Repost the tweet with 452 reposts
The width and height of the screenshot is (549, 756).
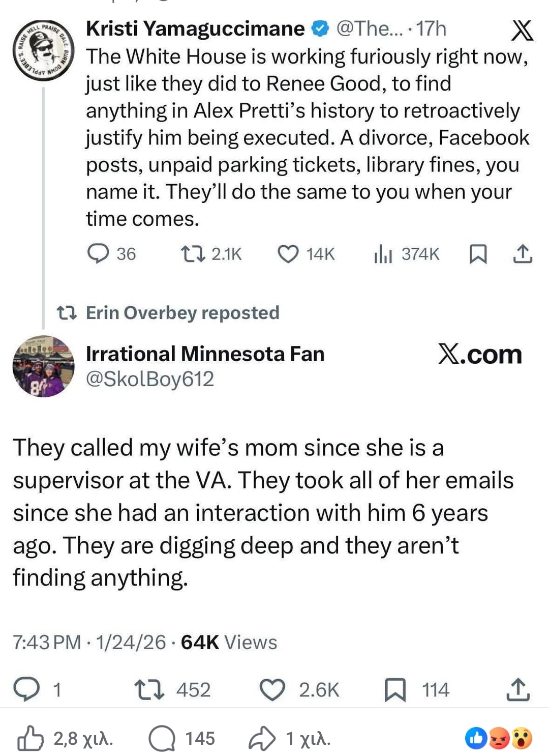point(149,689)
